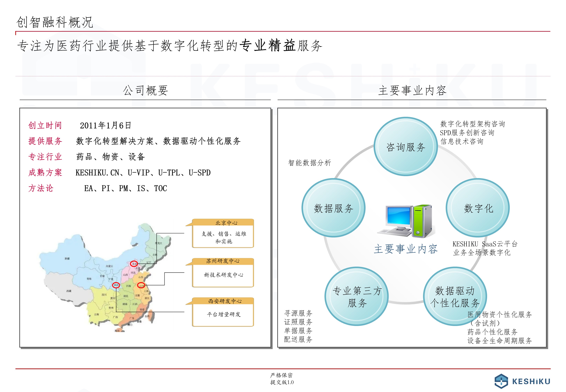Select the 数据驱动个性化服务 circle
Screen dimensions: 566x392
tap(455, 297)
